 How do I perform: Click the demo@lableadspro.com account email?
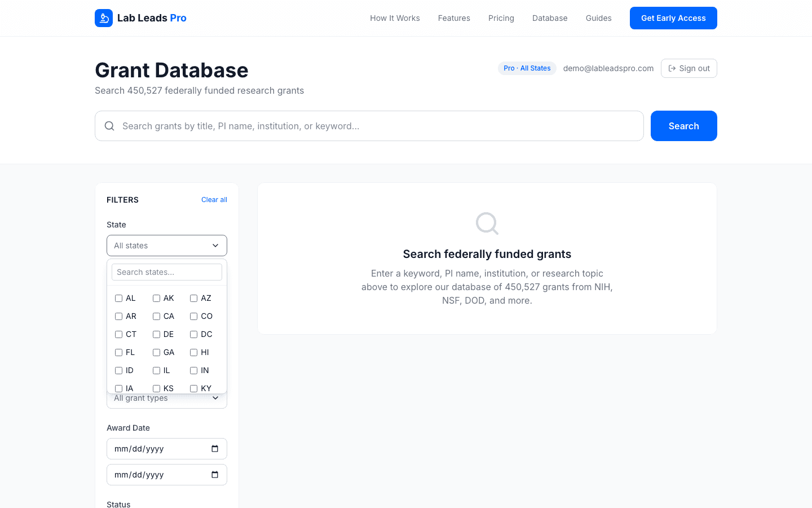click(608, 68)
